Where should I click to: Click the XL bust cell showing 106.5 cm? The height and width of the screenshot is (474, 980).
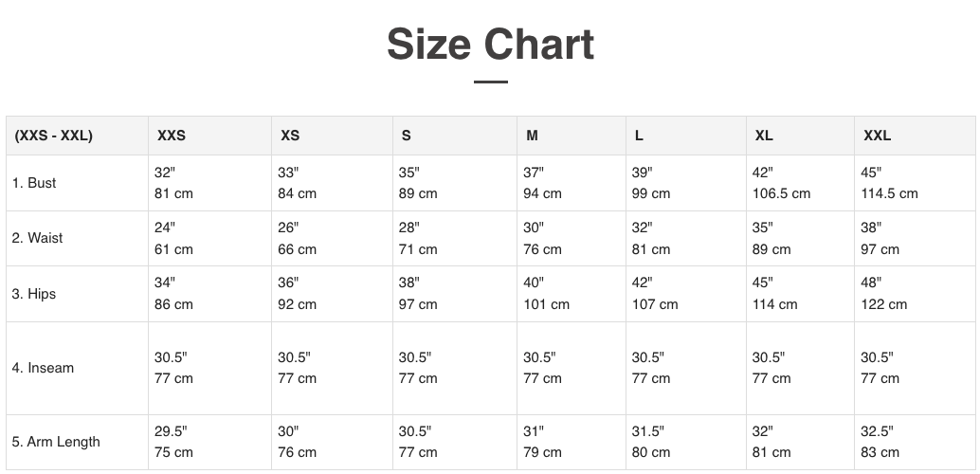pyautogui.click(x=781, y=193)
